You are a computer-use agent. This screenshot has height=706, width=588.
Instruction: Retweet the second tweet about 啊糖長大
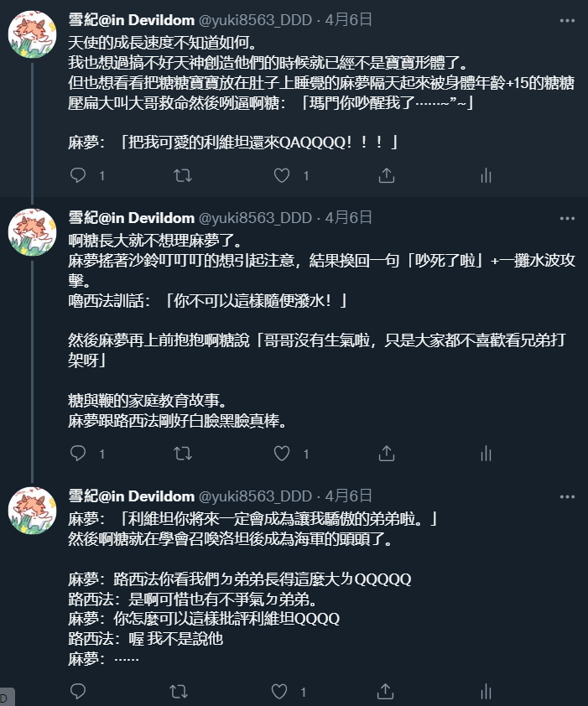(x=183, y=453)
